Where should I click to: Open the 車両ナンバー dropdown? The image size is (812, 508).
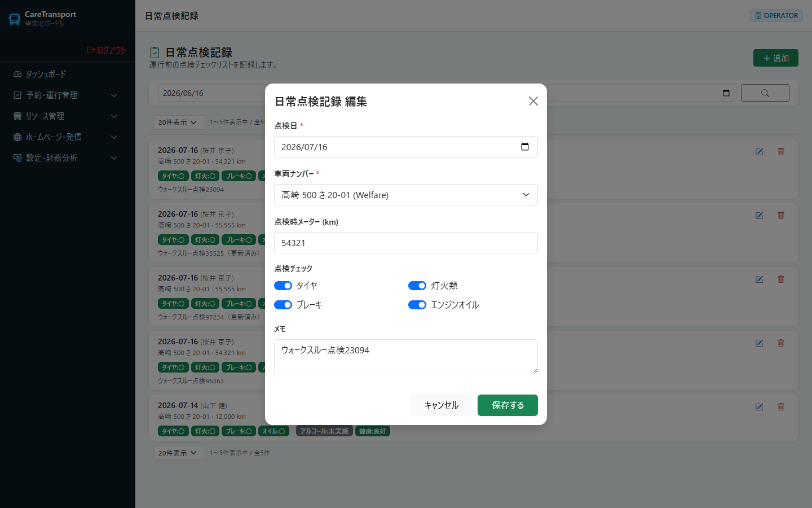(406, 195)
